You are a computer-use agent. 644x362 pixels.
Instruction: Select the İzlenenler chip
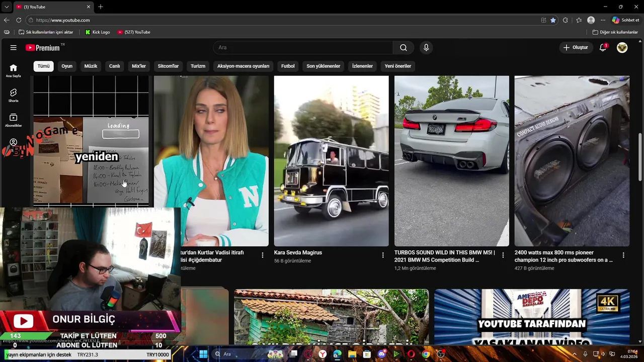362,66
